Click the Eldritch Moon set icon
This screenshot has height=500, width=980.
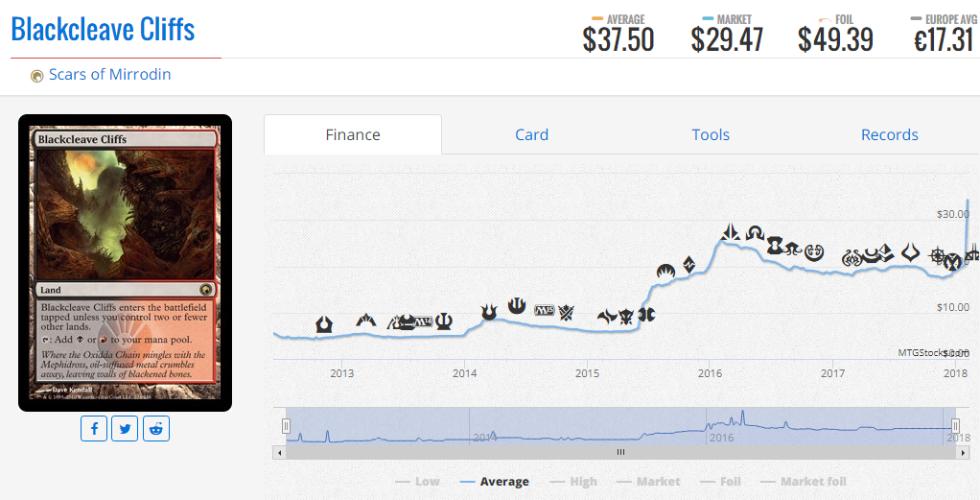793,249
